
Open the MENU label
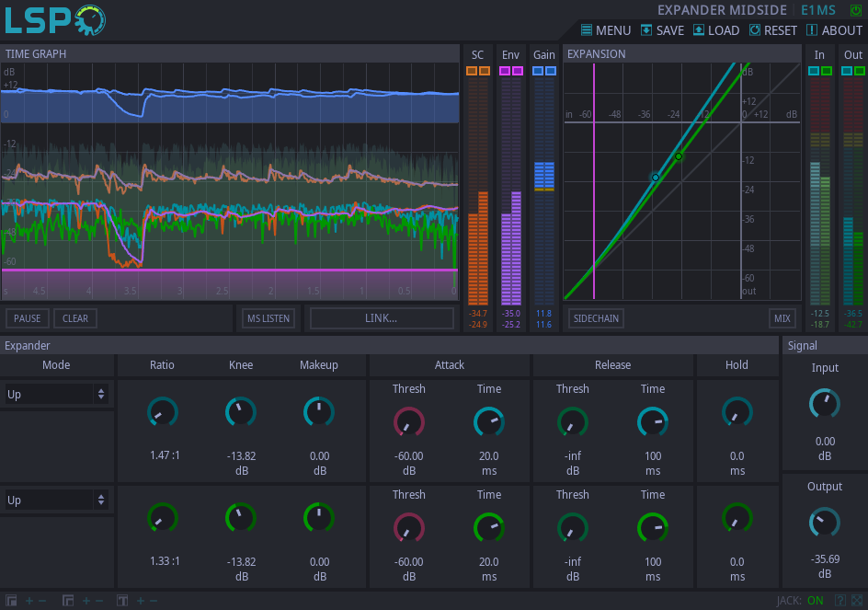click(613, 30)
